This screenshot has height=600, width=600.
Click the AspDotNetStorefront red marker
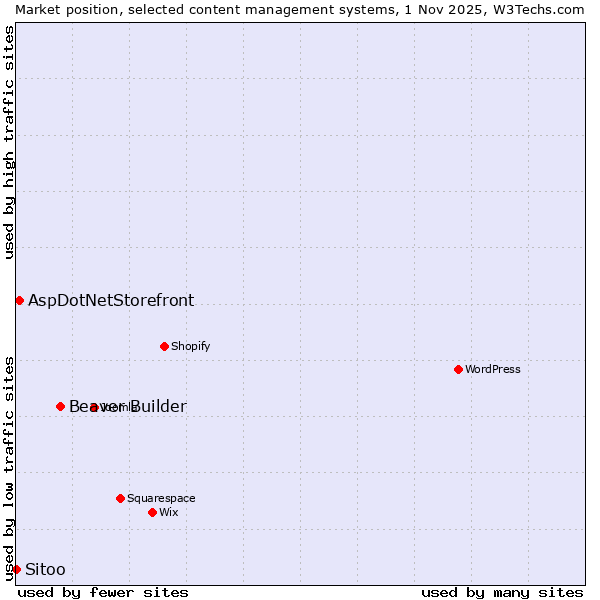tap(19, 300)
